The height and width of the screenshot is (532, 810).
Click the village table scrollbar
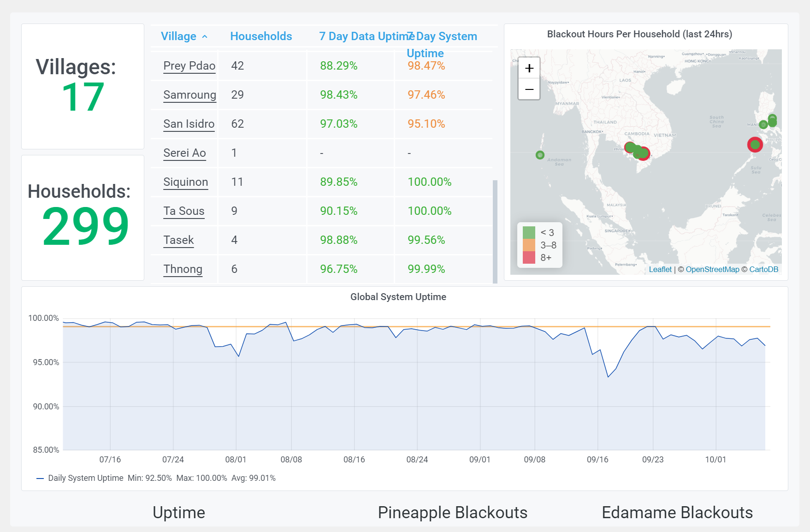click(495, 231)
